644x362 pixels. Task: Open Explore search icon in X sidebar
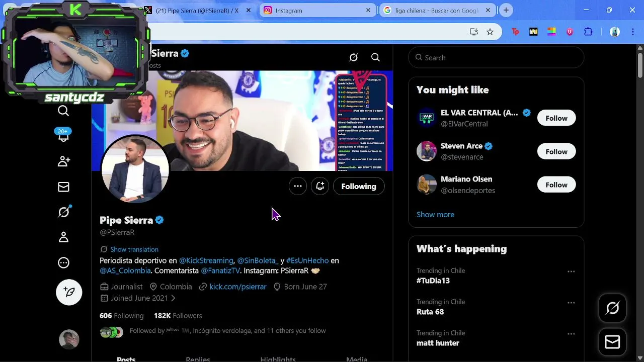[x=63, y=111]
